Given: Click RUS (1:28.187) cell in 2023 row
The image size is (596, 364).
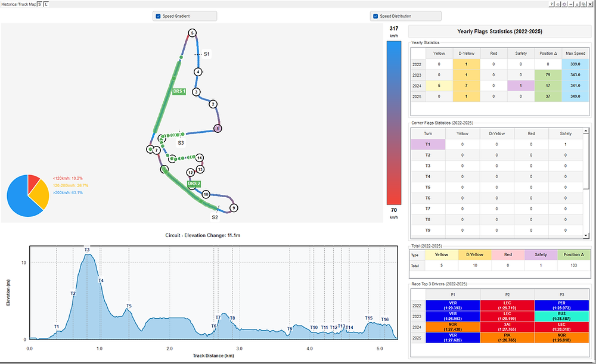Looking at the screenshot, I should tap(561, 316).
